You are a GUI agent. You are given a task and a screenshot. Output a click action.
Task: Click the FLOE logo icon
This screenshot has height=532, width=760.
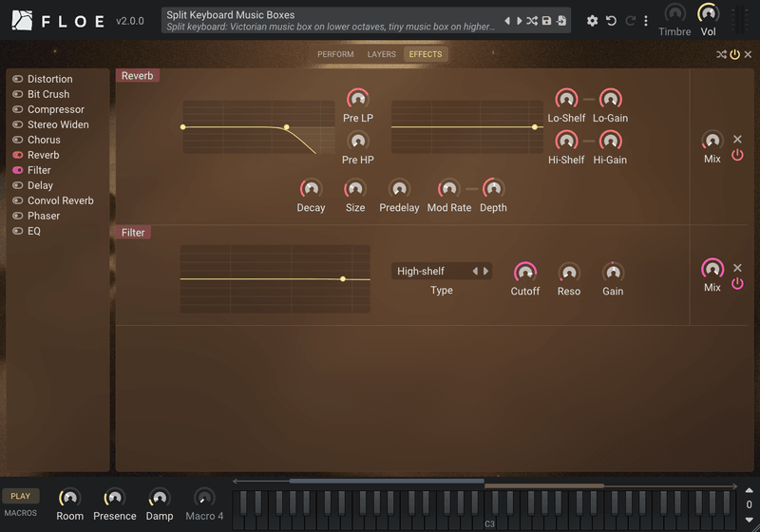pos(22,20)
